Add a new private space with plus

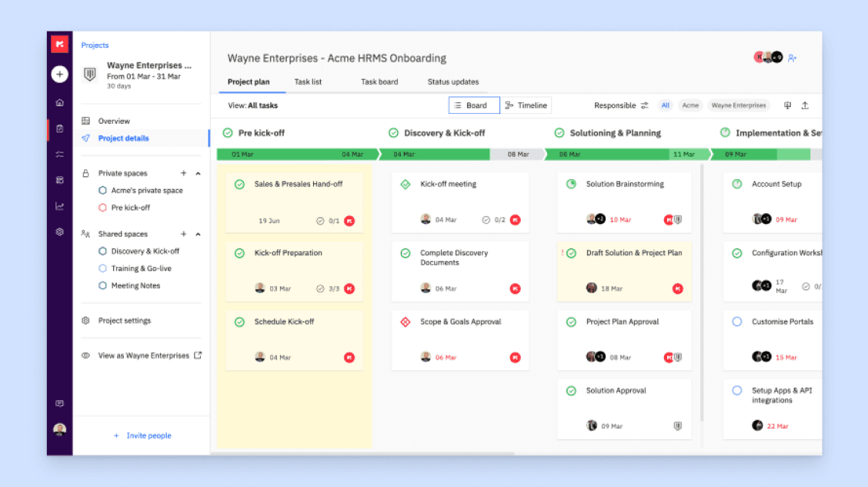coord(183,173)
